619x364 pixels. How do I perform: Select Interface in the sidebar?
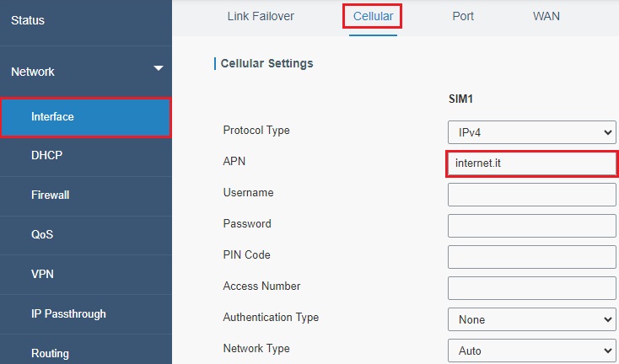coord(86,117)
